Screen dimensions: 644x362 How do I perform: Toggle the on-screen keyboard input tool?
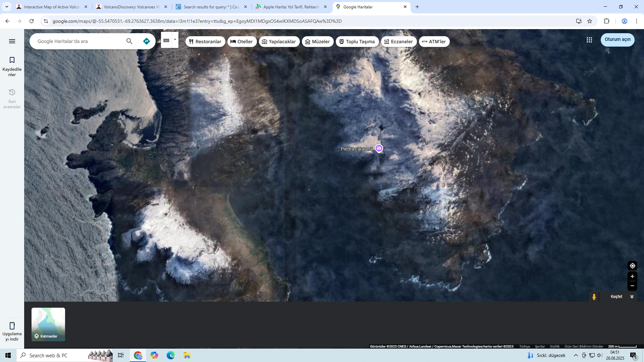point(166,40)
